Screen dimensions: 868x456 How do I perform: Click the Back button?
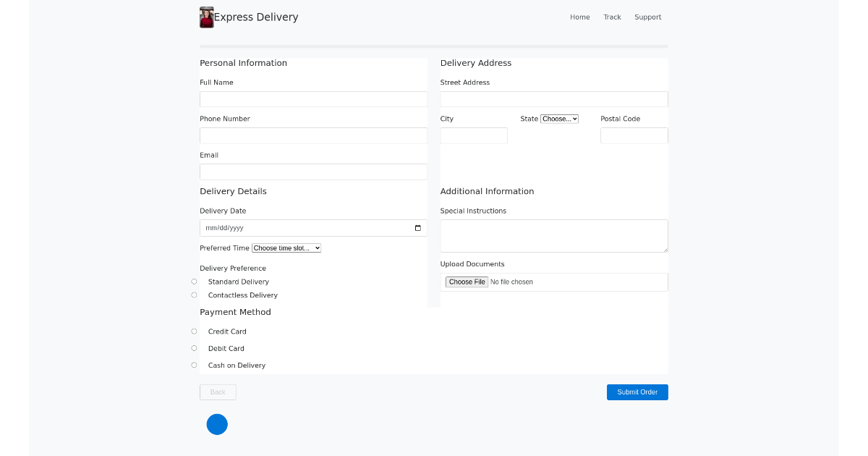(218, 392)
